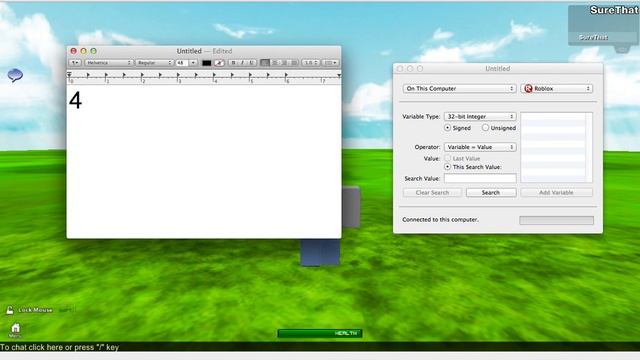Click the search progress bar
Viewport: 640px width, 360px height.
(x=556, y=220)
